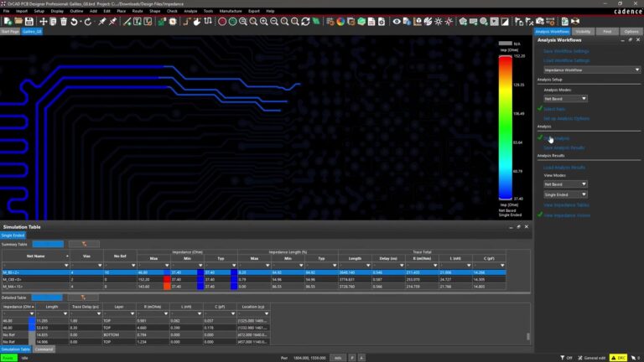Image resolution: width=644 pixels, height=362 pixels.
Task: Click Load Workflow Settings link
Action: pos(566,60)
